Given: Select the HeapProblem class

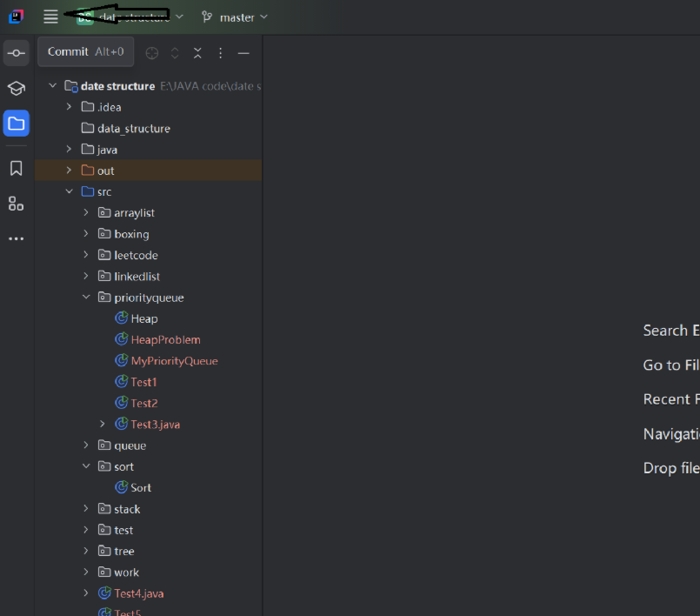Looking at the screenshot, I should 148,339.
